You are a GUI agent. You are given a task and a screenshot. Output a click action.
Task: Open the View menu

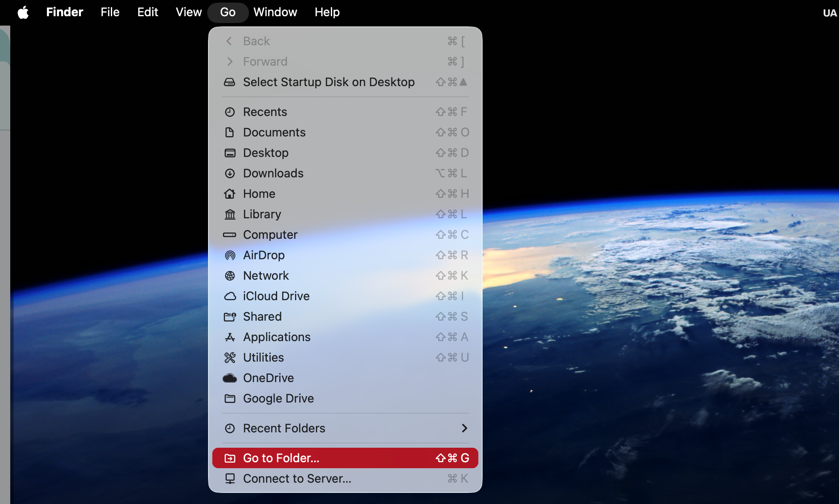[188, 12]
